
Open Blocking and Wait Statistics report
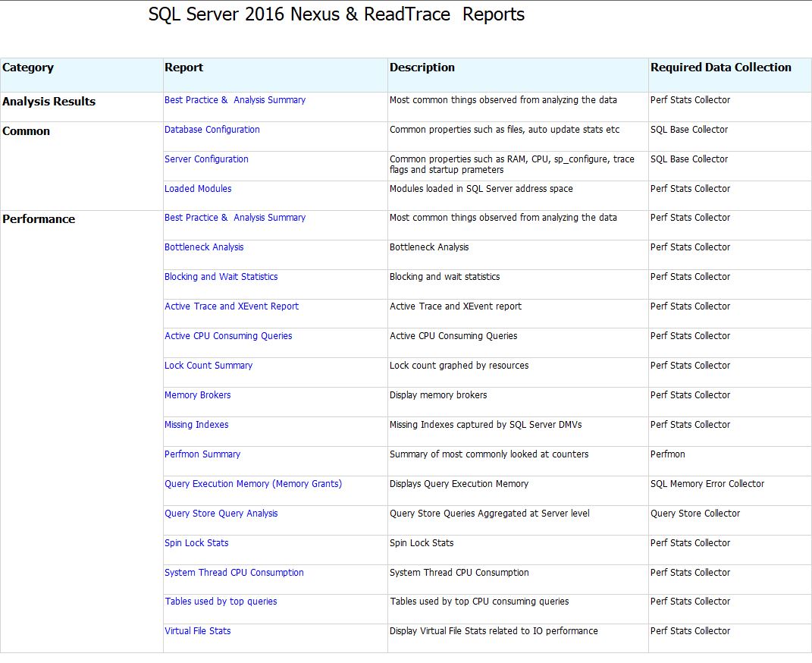pos(221,277)
